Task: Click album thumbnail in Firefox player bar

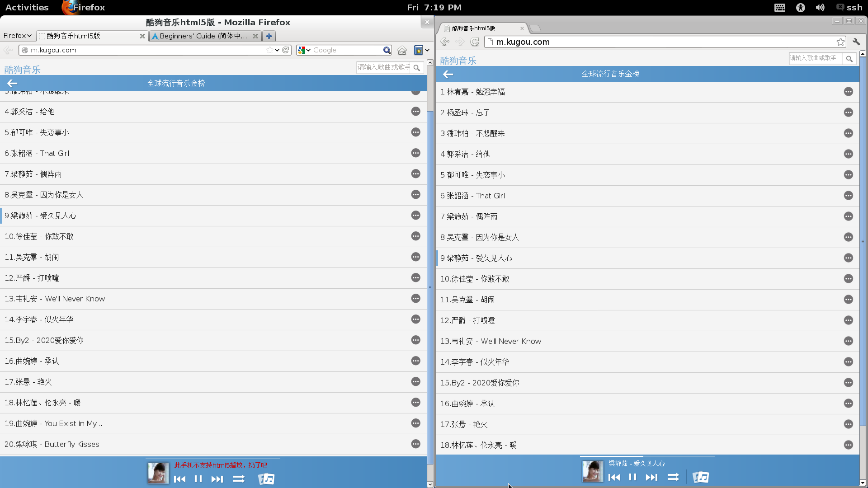Action: click(x=158, y=473)
